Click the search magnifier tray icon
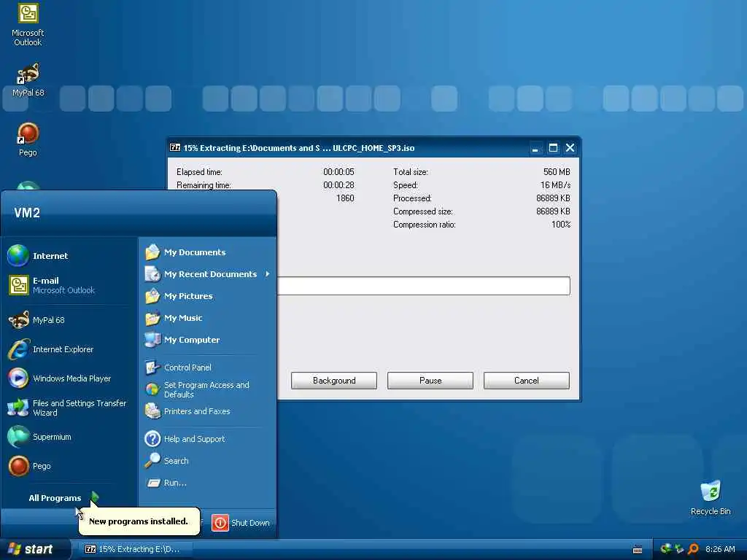The height and width of the screenshot is (560, 747). tap(693, 549)
